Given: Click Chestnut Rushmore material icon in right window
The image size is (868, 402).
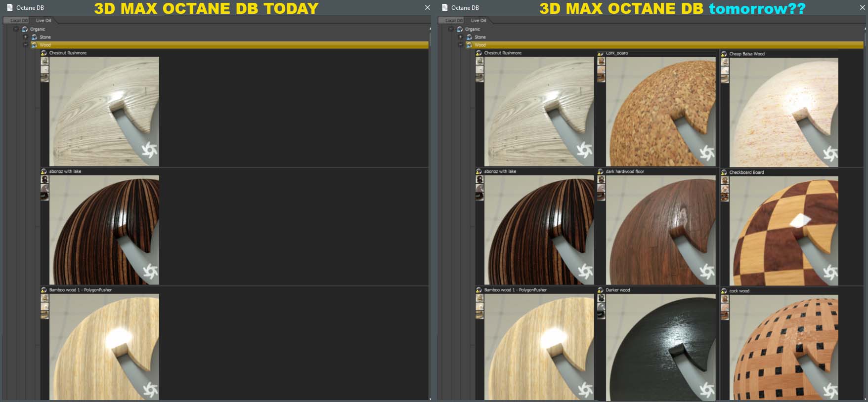Looking at the screenshot, I should pyautogui.click(x=478, y=53).
